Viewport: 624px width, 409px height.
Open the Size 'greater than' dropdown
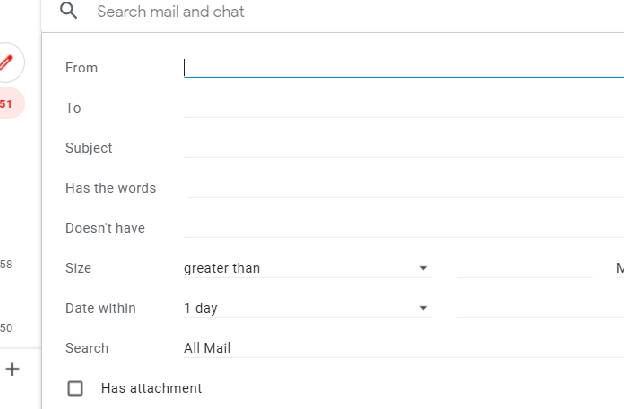pyautogui.click(x=306, y=268)
